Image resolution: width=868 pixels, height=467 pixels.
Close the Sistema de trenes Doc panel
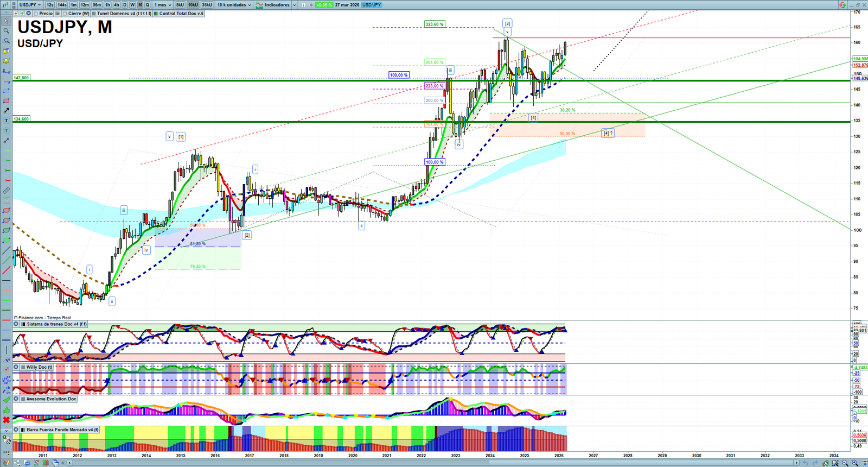pos(16,324)
